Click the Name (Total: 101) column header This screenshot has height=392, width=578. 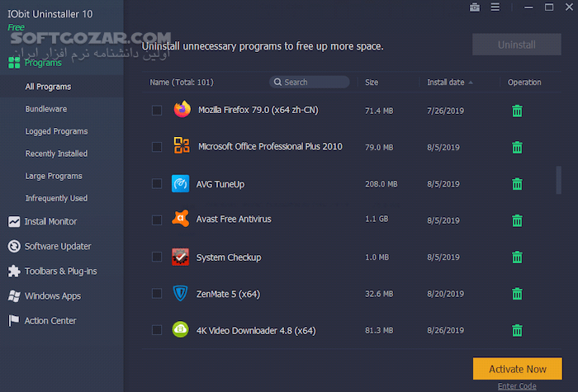[x=182, y=83]
